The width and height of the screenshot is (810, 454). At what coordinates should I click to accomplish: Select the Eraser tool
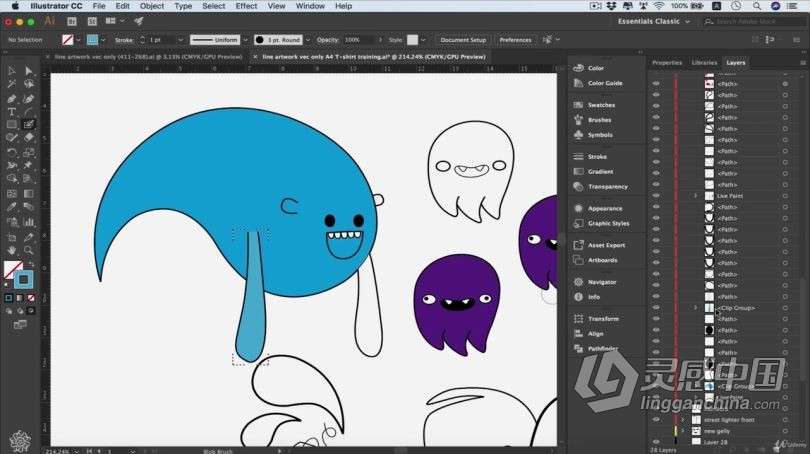pos(29,137)
